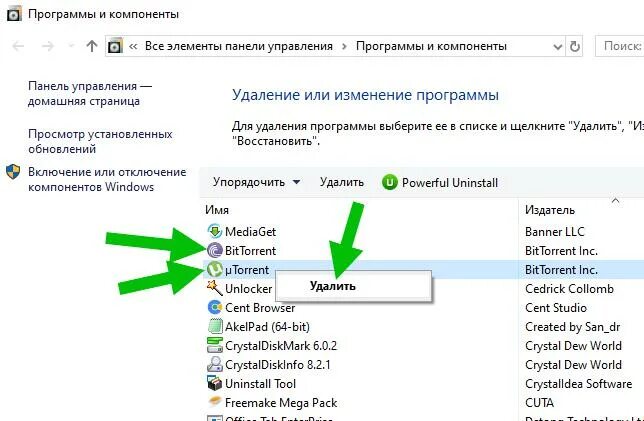
Task: Open Просмотр установленных обновлений link
Action: tap(100, 141)
